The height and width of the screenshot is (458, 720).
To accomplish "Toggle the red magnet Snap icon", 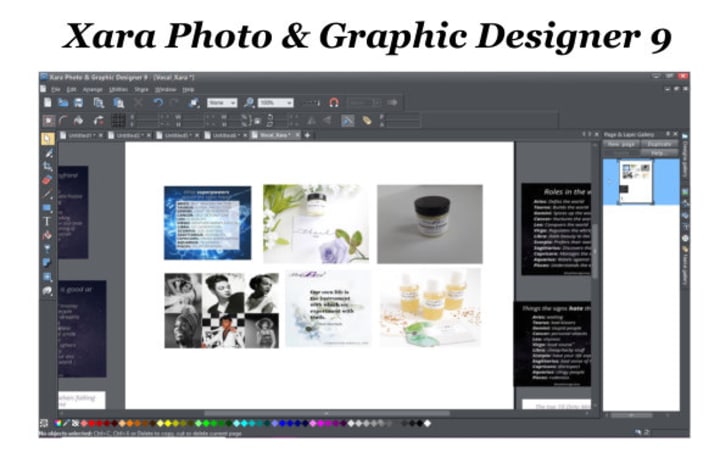I will pyautogui.click(x=334, y=102).
